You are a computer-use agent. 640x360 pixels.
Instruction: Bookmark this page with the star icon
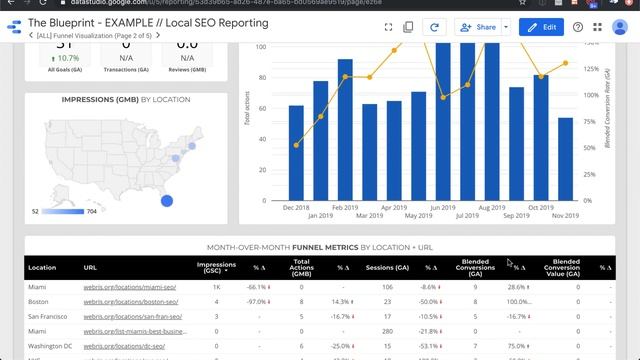[x=522, y=2]
